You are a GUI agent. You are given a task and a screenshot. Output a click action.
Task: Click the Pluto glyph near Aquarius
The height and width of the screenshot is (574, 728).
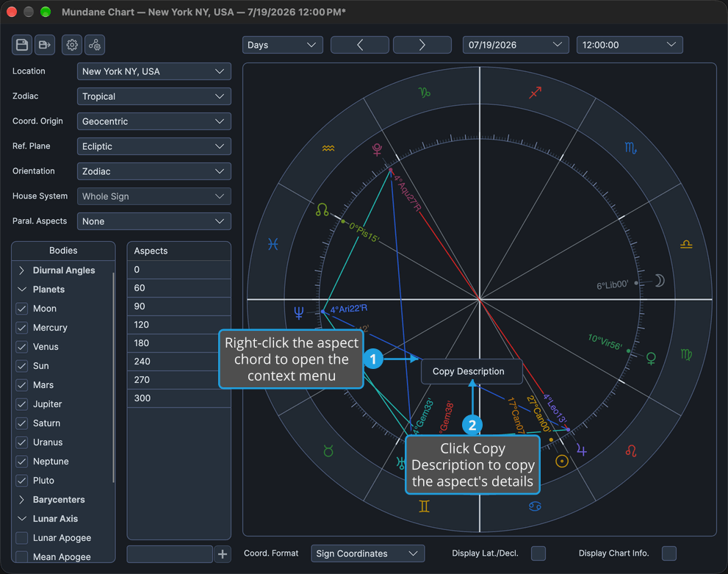tap(377, 149)
